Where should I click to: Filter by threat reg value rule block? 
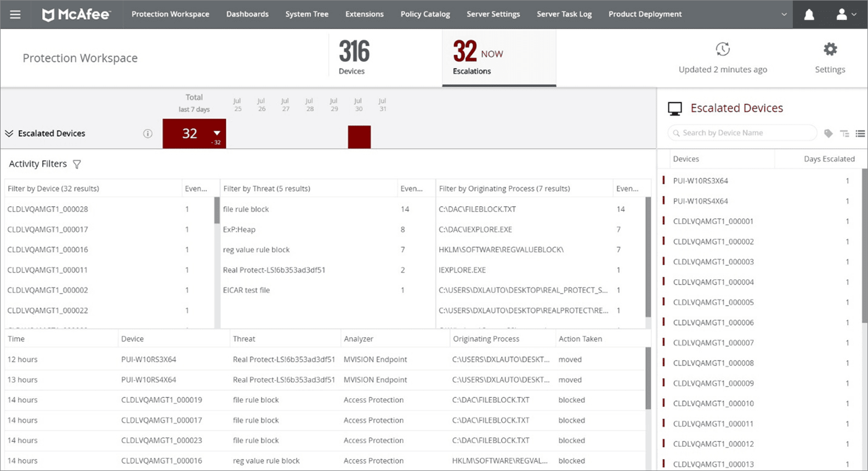(256, 249)
